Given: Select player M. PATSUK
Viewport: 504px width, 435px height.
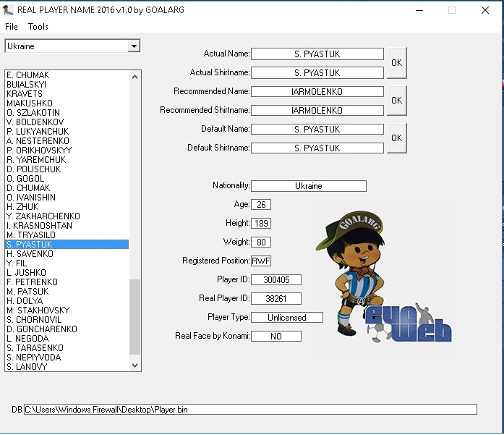Looking at the screenshot, I should point(67,292).
